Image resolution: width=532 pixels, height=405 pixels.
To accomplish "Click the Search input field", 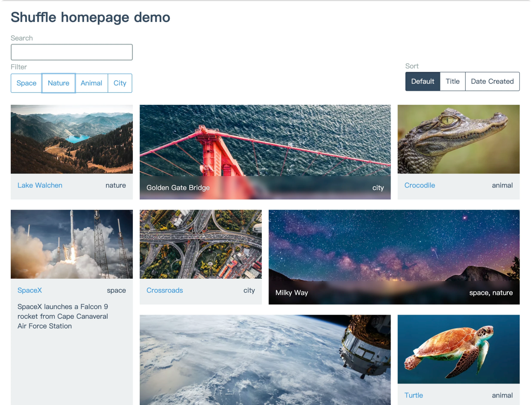I will (x=71, y=52).
